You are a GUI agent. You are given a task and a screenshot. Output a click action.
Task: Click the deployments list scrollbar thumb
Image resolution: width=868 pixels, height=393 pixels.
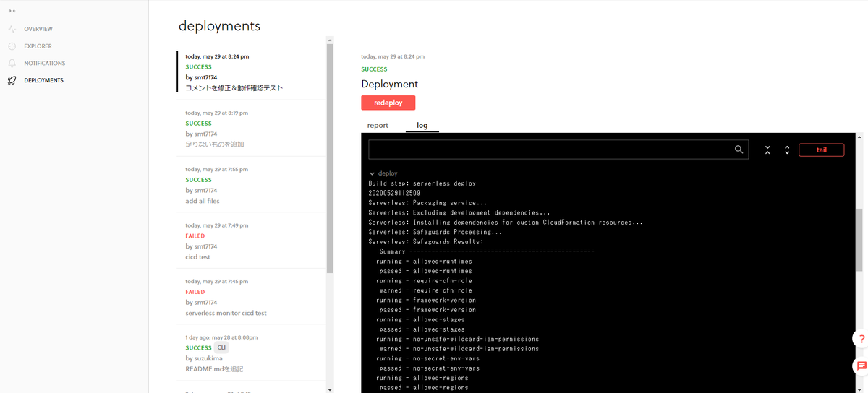click(x=330, y=159)
